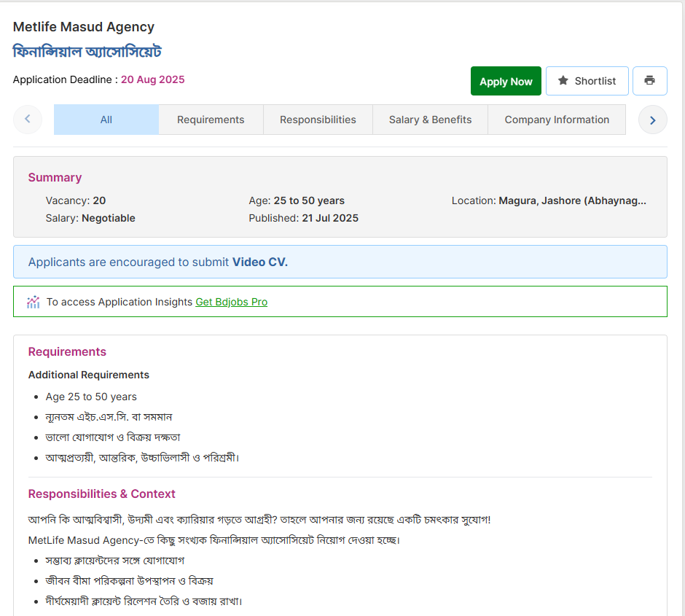Click the green chart icon beside Application Insights
Viewport: 685px width, 616px height.
[33, 301]
